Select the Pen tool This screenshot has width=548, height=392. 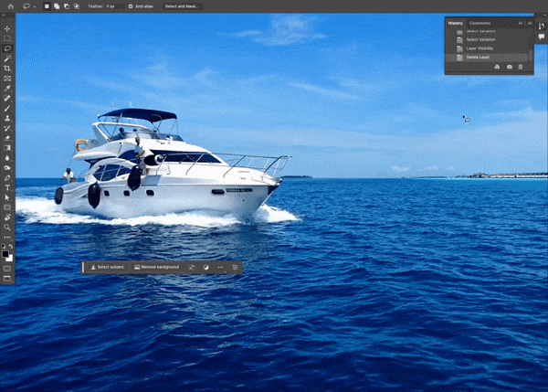7,178
